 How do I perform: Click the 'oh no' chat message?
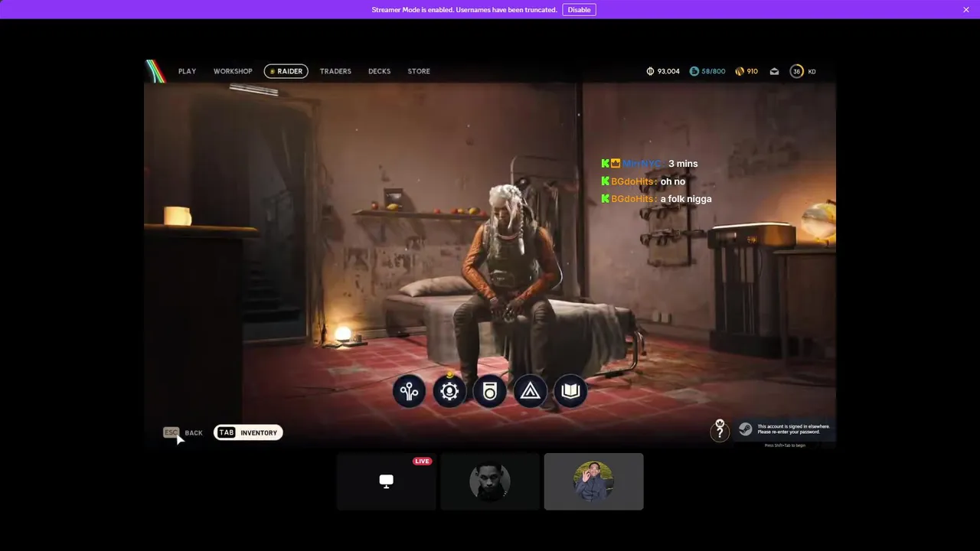click(673, 181)
